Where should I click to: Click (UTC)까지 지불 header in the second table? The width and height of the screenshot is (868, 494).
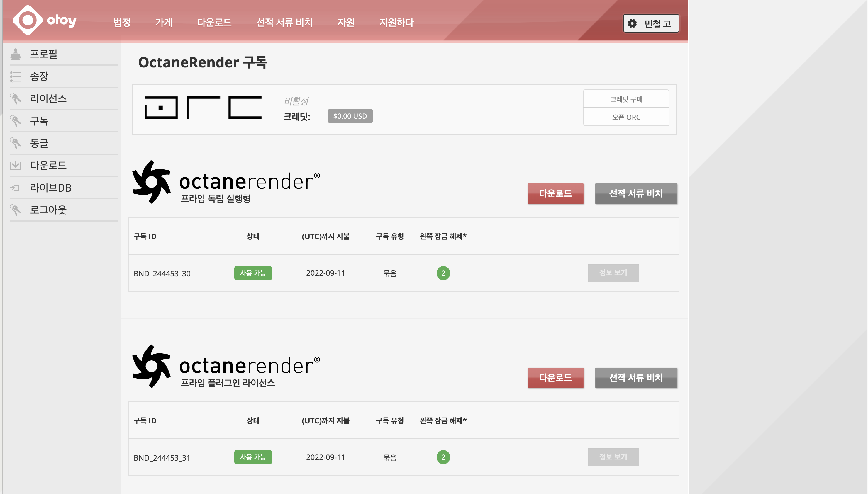325,421
